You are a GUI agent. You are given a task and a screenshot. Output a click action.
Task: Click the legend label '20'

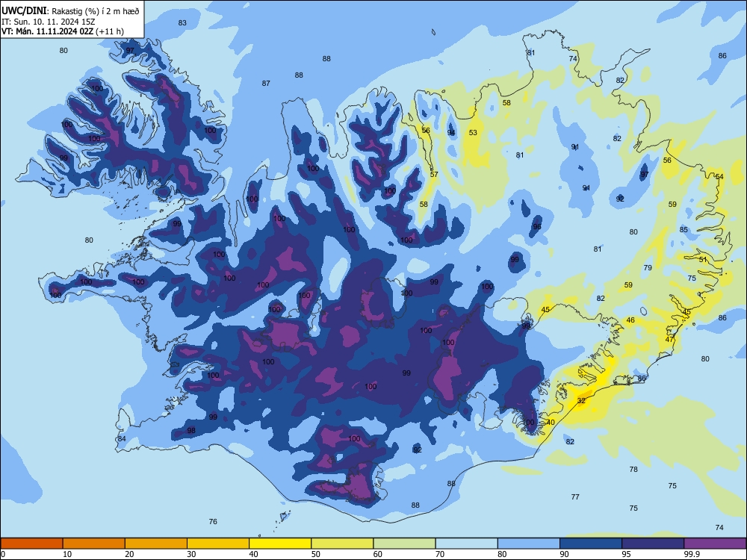tap(129, 554)
